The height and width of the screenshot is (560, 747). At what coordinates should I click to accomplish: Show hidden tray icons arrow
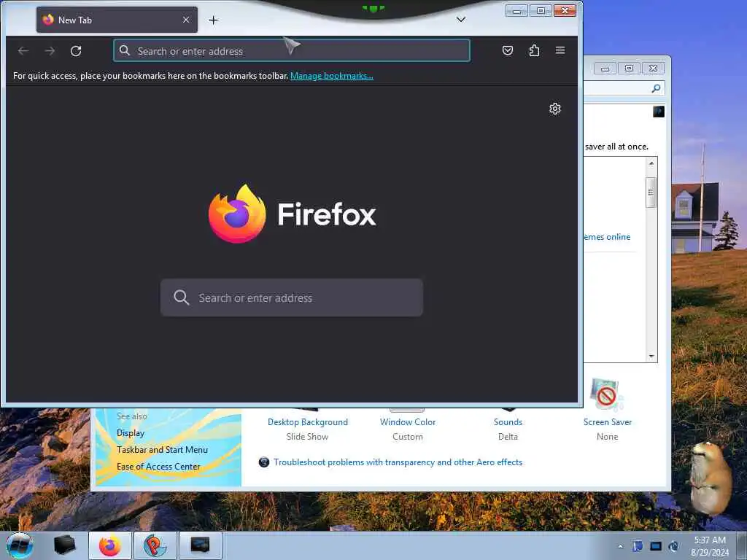click(x=620, y=546)
